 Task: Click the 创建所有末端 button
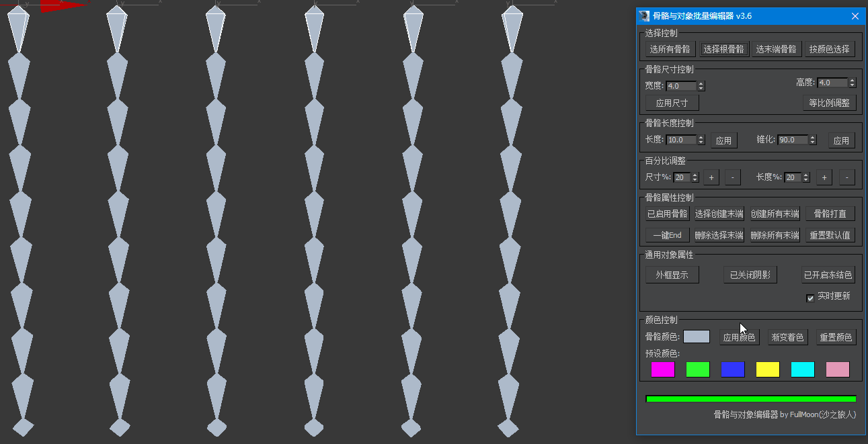(x=775, y=214)
